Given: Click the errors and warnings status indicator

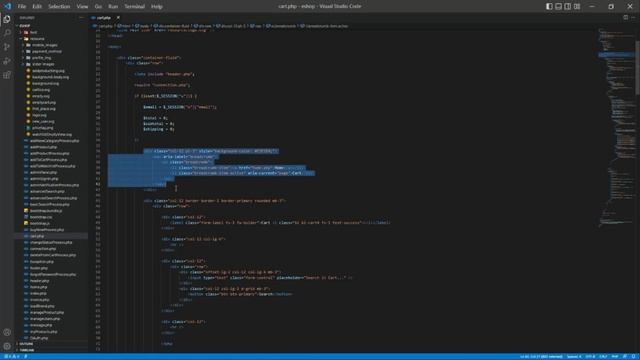Looking at the screenshot, I should click(12, 357).
